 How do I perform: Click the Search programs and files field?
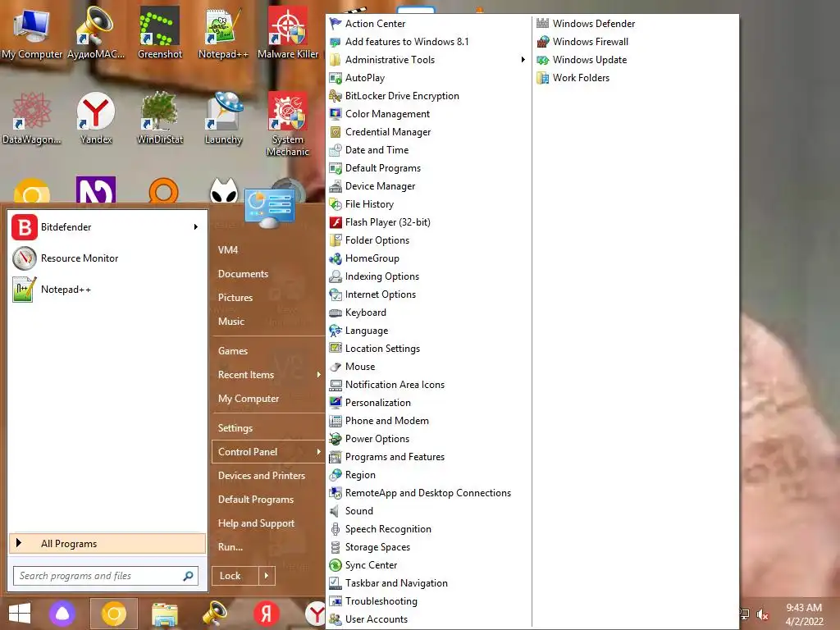tap(106, 576)
